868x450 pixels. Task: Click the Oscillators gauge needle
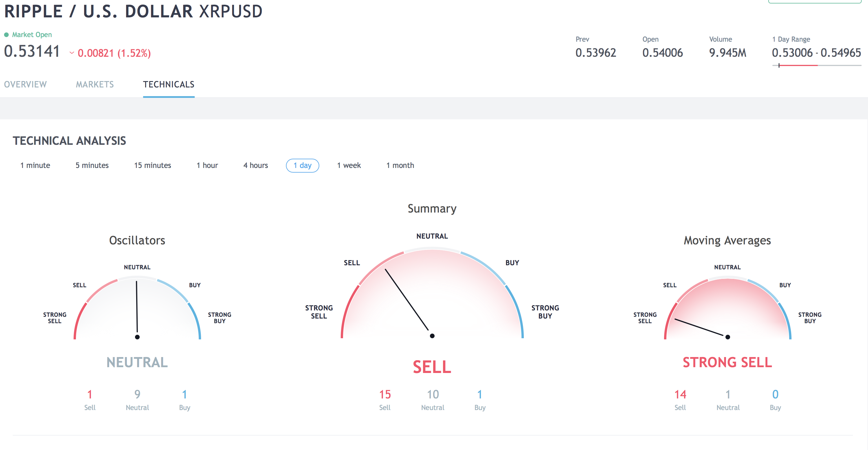(x=137, y=306)
